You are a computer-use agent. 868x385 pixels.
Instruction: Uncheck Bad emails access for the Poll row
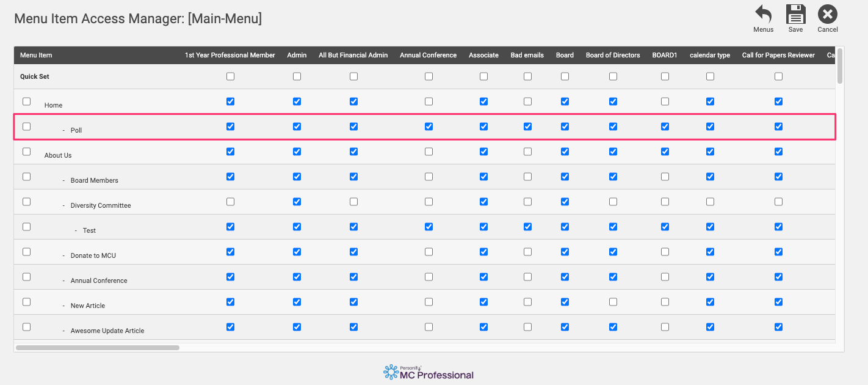click(527, 127)
